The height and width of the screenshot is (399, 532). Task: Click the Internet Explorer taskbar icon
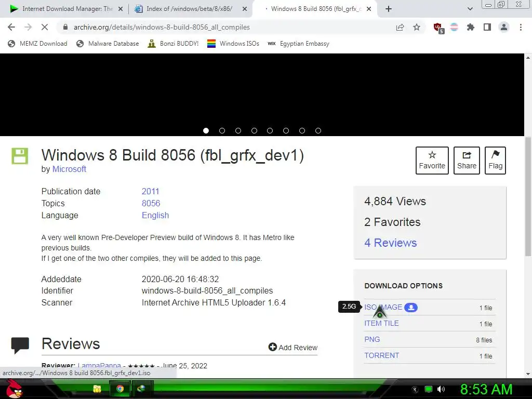[x=141, y=389]
